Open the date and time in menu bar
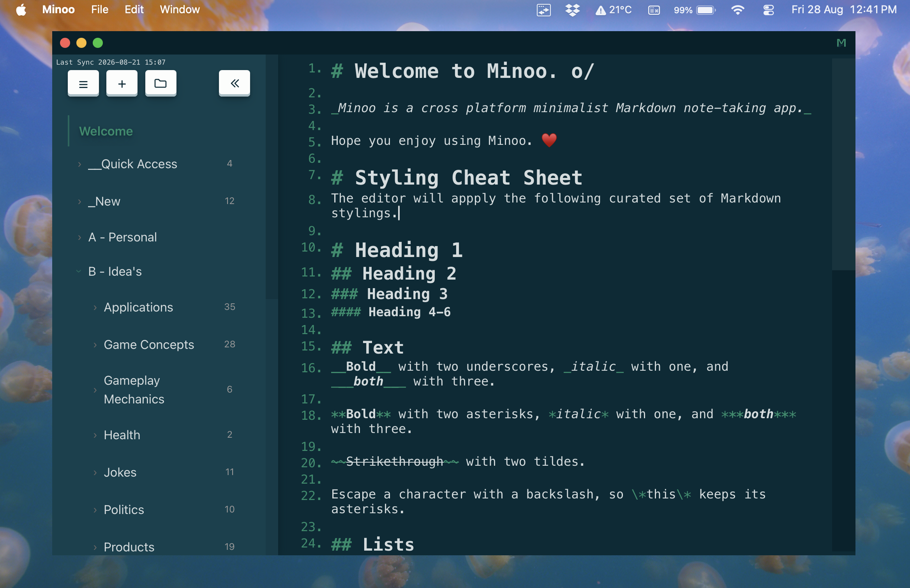The image size is (910, 588). (x=844, y=10)
